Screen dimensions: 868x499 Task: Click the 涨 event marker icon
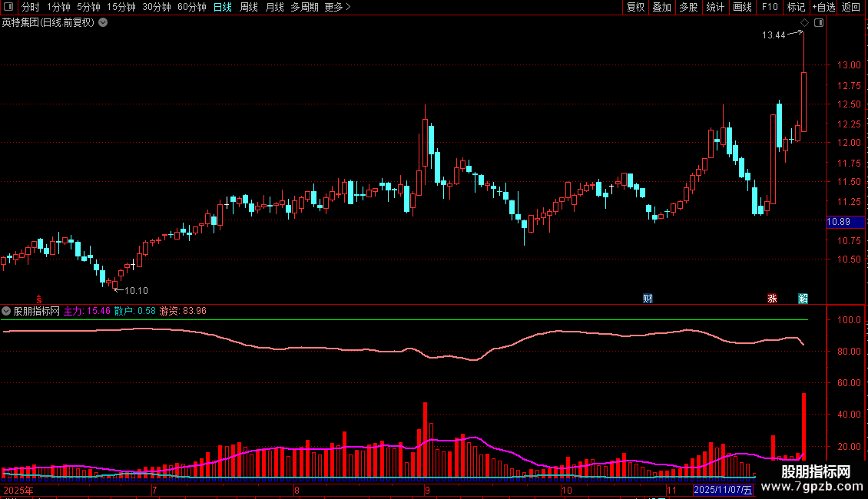[x=772, y=299]
